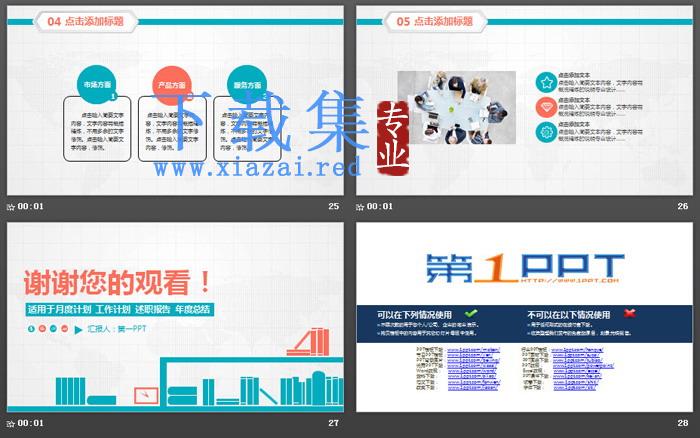Click the transition star icon under slide 26
This screenshot has height=438, width=700.
click(360, 207)
